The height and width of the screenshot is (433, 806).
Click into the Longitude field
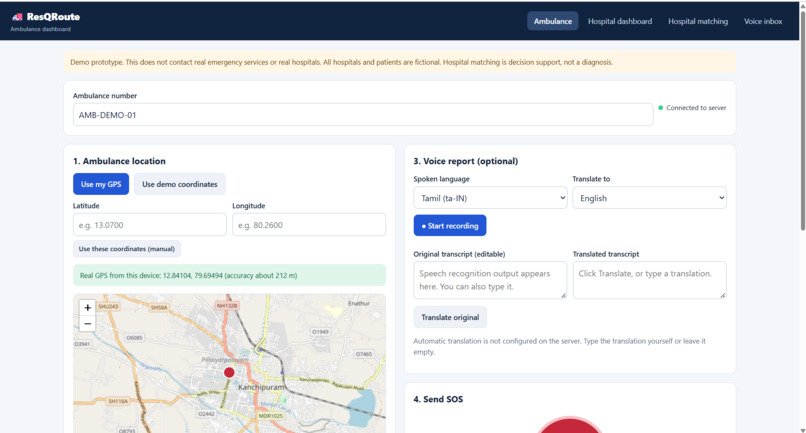coord(309,225)
